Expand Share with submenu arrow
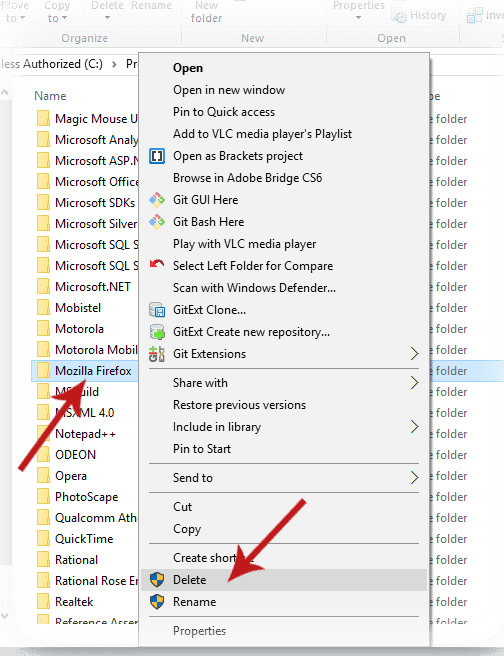Screen dimensions: 504x656 point(414,382)
